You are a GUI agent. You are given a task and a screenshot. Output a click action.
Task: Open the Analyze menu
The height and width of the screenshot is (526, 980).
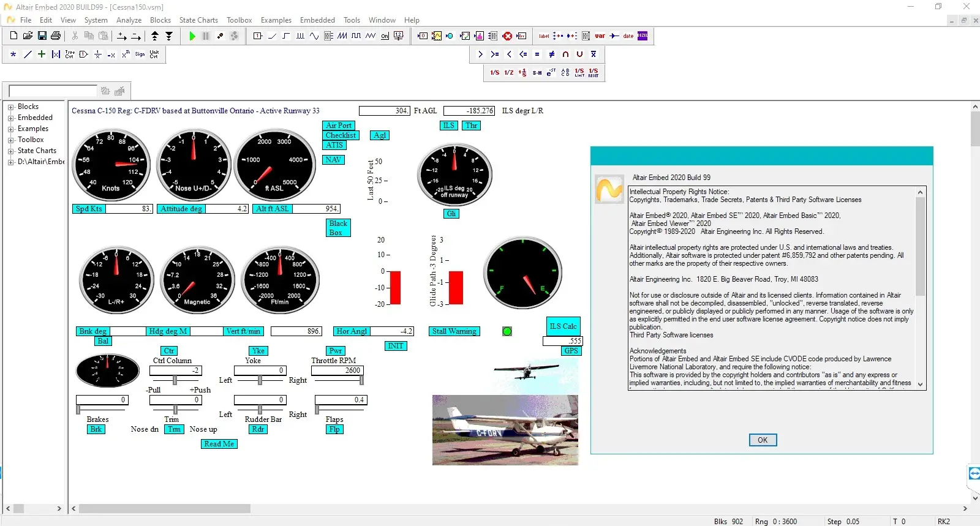pos(129,20)
